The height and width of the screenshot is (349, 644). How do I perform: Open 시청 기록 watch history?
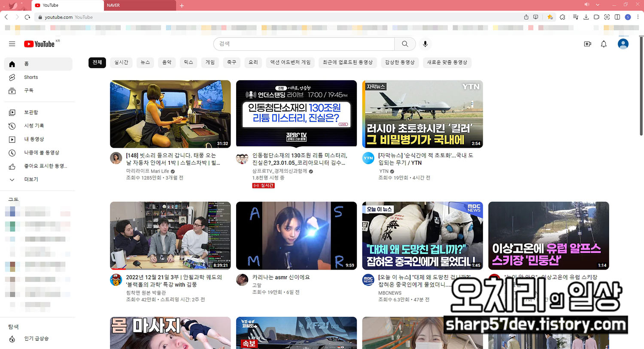tap(38, 126)
